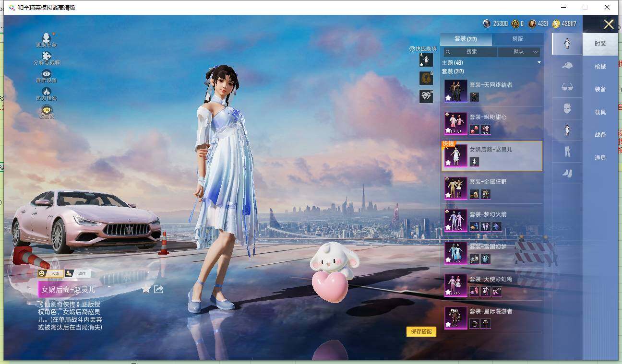Select the locked diamond quick-change slot

(x=426, y=96)
